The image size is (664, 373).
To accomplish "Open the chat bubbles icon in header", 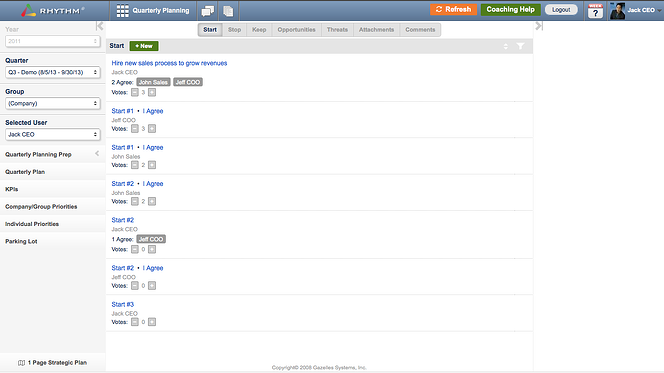I will tap(208, 11).
